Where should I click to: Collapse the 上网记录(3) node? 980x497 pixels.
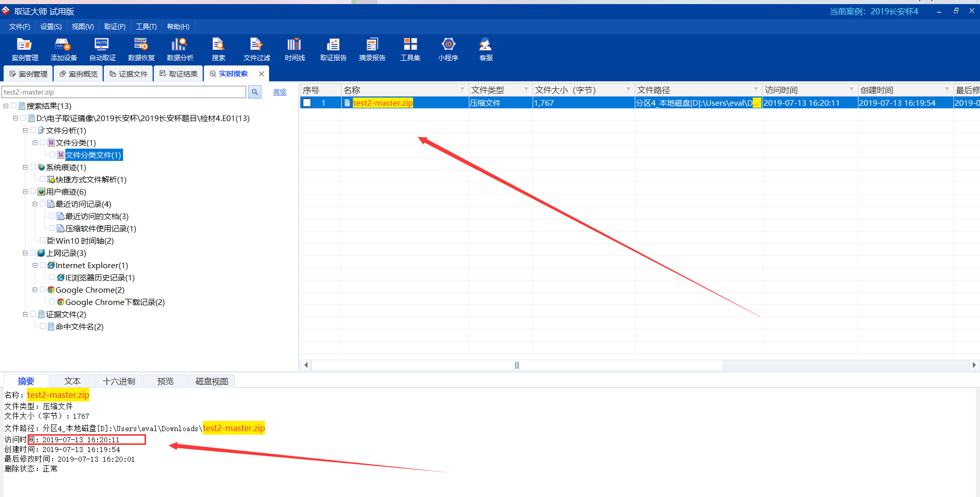[25, 253]
